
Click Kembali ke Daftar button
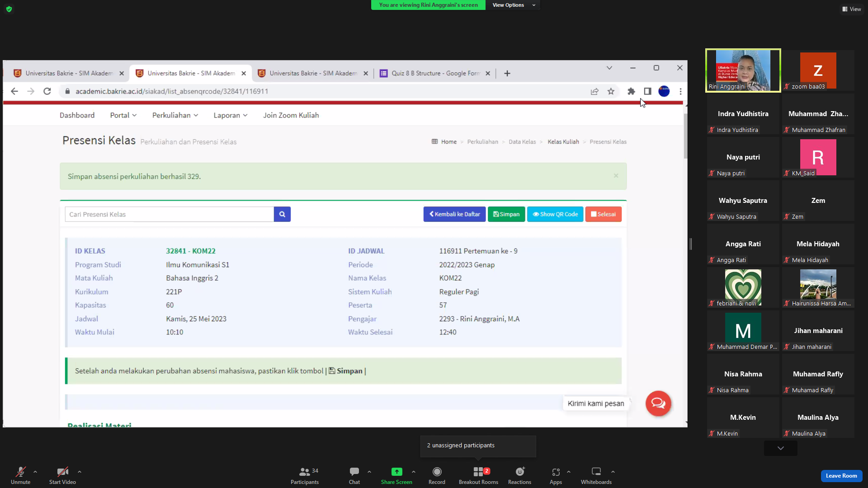click(x=454, y=214)
